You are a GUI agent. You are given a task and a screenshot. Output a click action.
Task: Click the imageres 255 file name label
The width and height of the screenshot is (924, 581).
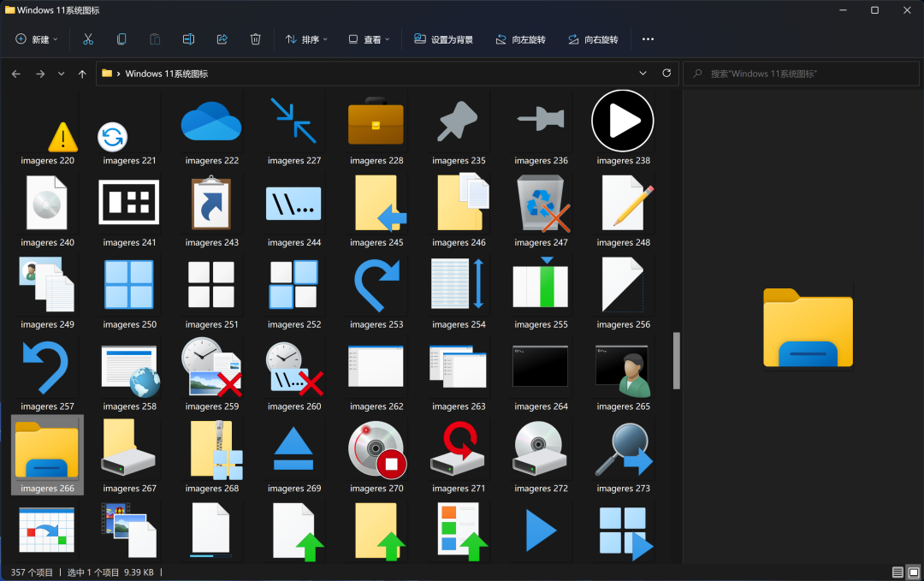point(541,324)
